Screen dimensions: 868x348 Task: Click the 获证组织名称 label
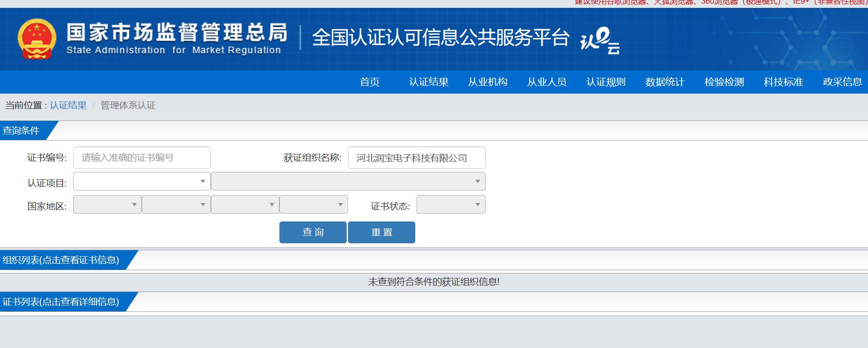[312, 158]
